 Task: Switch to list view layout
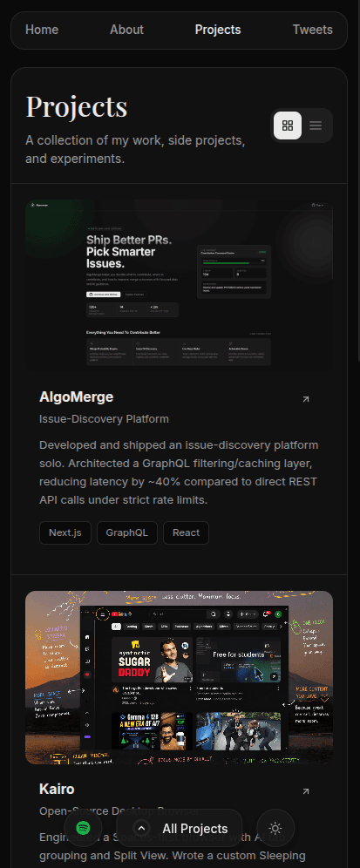316,125
